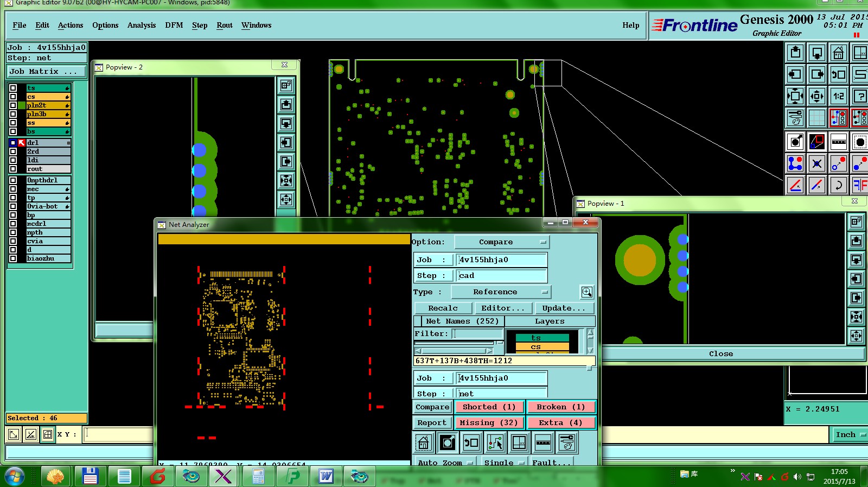Toggle checkbox for pln3b layer
868x487 pixels.
[13, 114]
